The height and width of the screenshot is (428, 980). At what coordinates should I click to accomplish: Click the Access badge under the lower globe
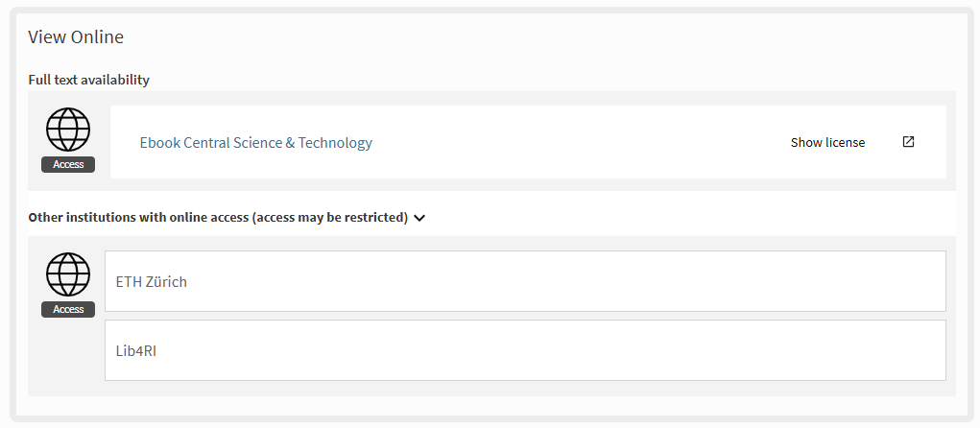[x=68, y=309]
